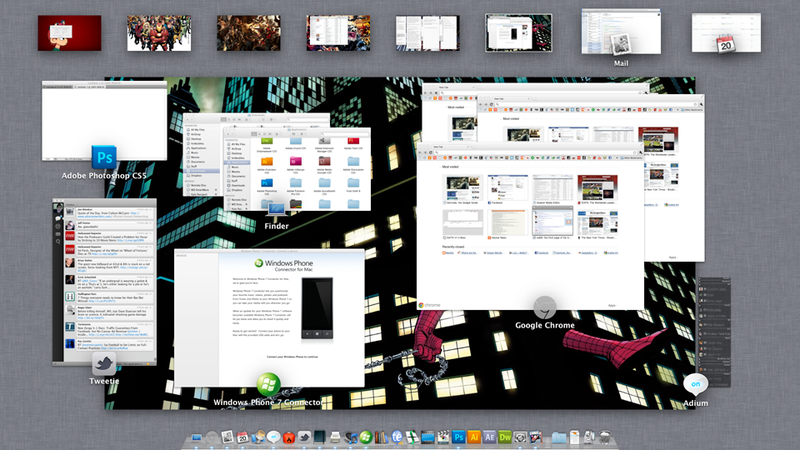Select the red cartoon desktop space thumbnail

click(69, 33)
